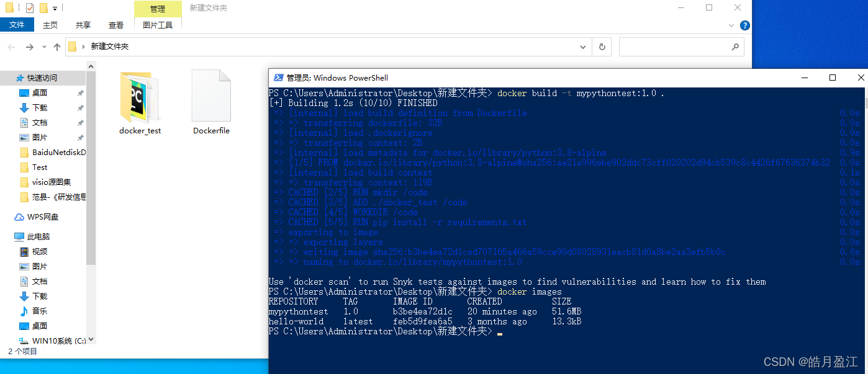The height and width of the screenshot is (374, 868).
Task: Click the back navigation arrow in Explorer
Action: click(x=11, y=47)
